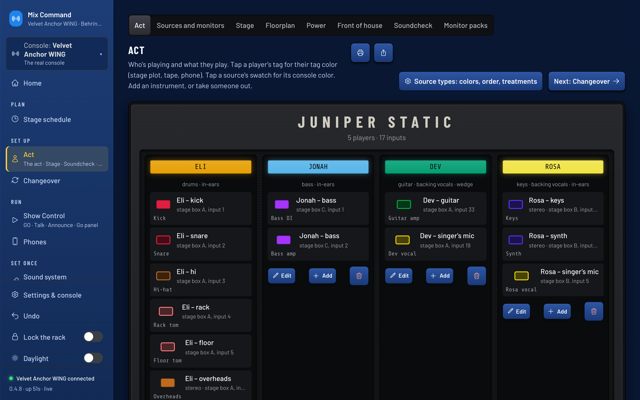The height and width of the screenshot is (400, 640).
Task: Delete Rosa's player column trash icon
Action: coord(593,311)
